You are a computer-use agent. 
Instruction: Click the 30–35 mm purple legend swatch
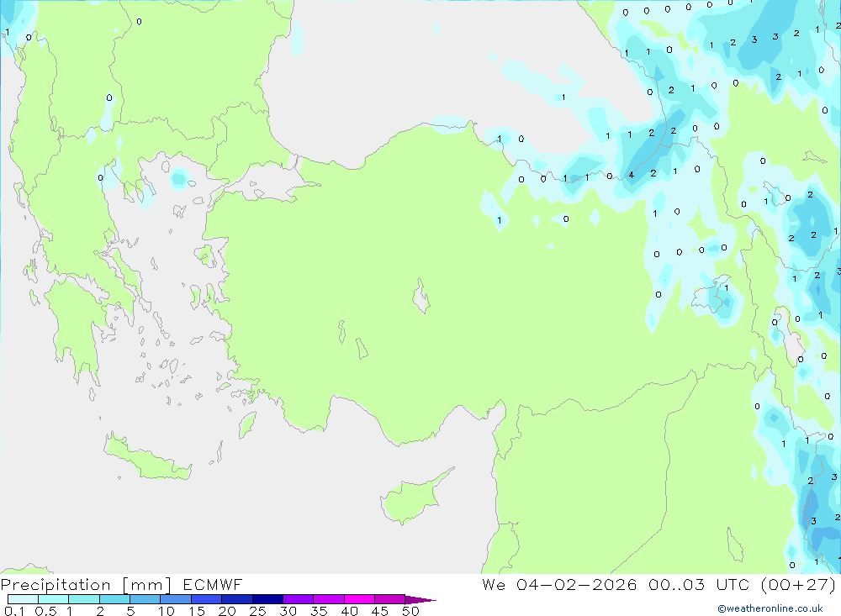(x=299, y=599)
